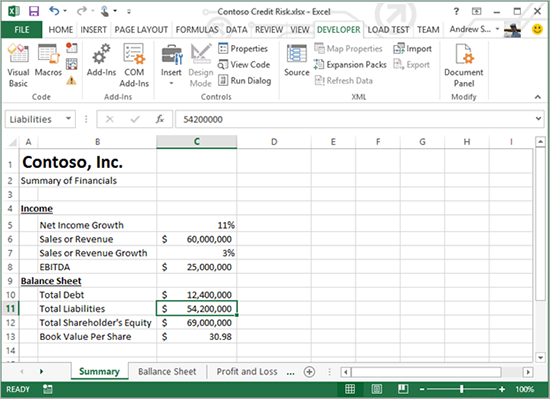The height and width of the screenshot is (399, 550).
Task: Add a new sheet
Action: (309, 372)
